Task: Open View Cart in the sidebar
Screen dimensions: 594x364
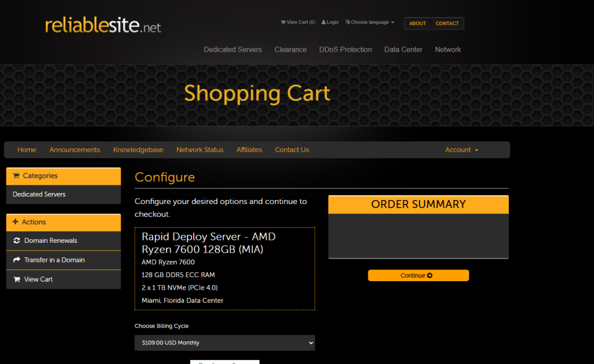Action: pyautogui.click(x=64, y=279)
